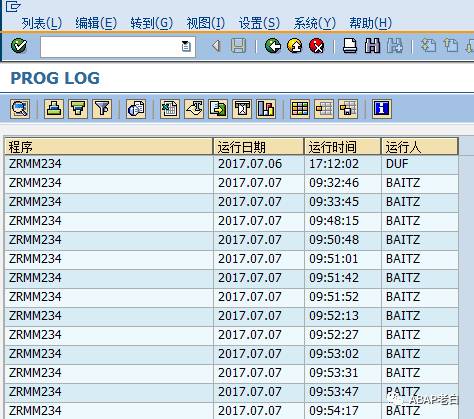Collapse command field with the left triangle
The image size is (474, 419).
tap(217, 46)
